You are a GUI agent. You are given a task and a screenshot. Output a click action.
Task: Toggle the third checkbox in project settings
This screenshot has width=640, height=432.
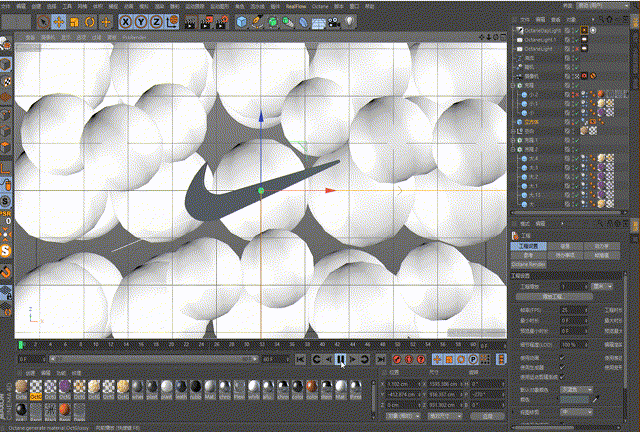pyautogui.click(x=562, y=376)
